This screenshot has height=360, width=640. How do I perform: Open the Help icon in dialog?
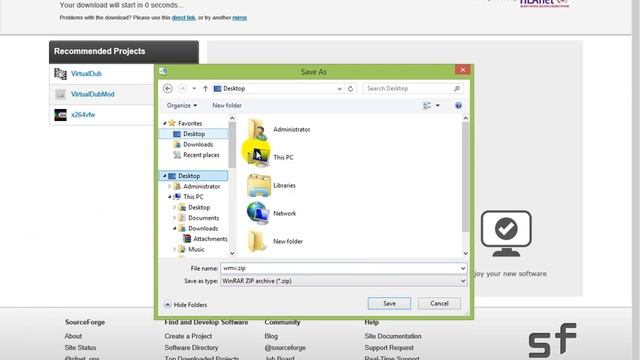tap(458, 106)
